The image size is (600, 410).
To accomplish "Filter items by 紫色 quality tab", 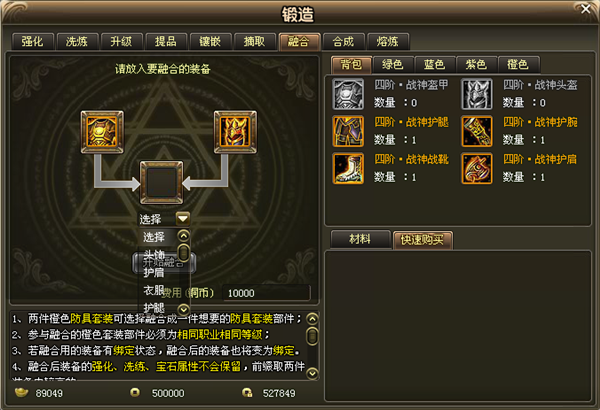I will point(476,64).
